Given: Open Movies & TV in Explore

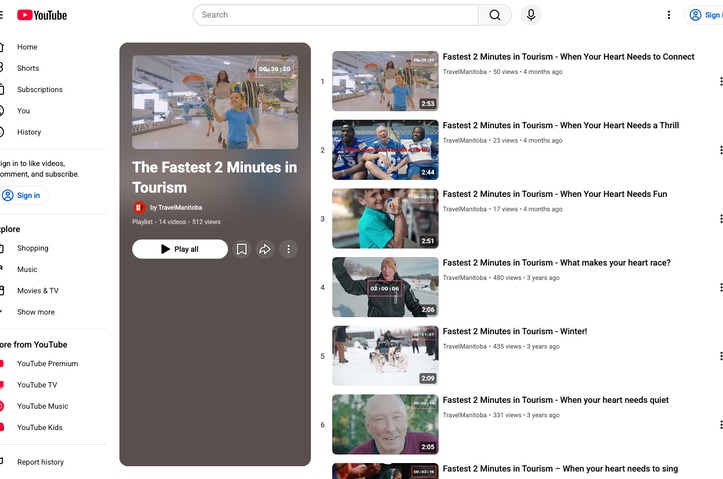Looking at the screenshot, I should point(38,290).
